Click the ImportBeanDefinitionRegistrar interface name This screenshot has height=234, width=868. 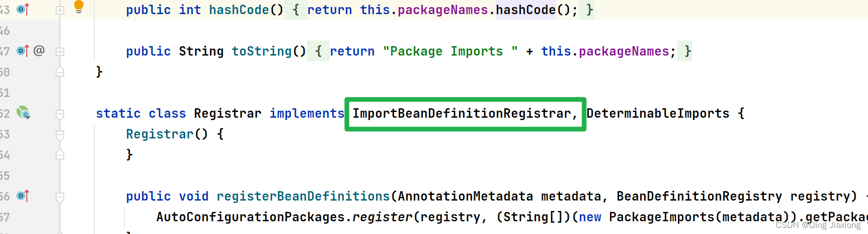pyautogui.click(x=462, y=113)
